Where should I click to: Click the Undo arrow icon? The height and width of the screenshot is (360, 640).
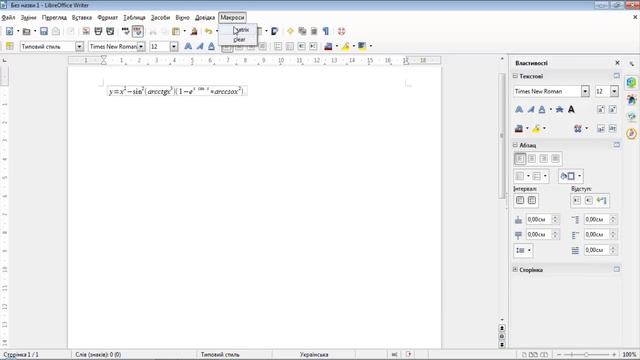point(209,31)
